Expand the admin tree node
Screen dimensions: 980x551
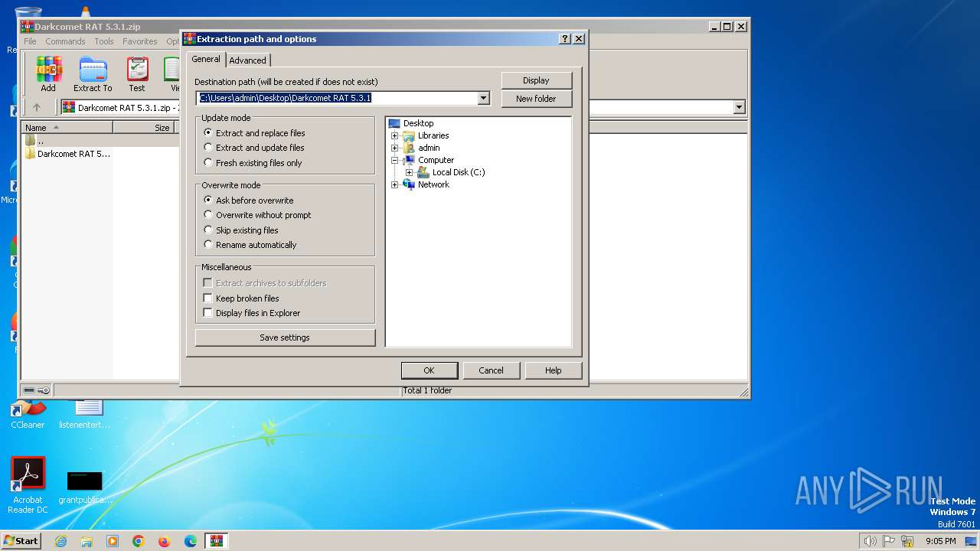[395, 148]
